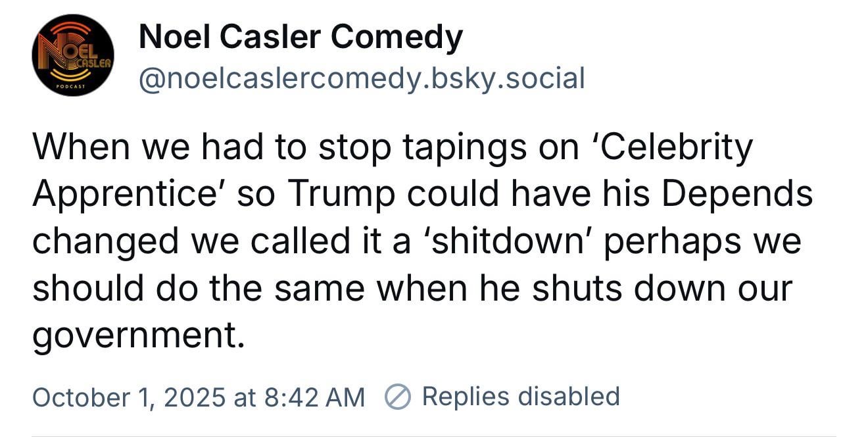Click the word 'Trump' in the post
This screenshot has height=446, width=868.
pos(337,193)
